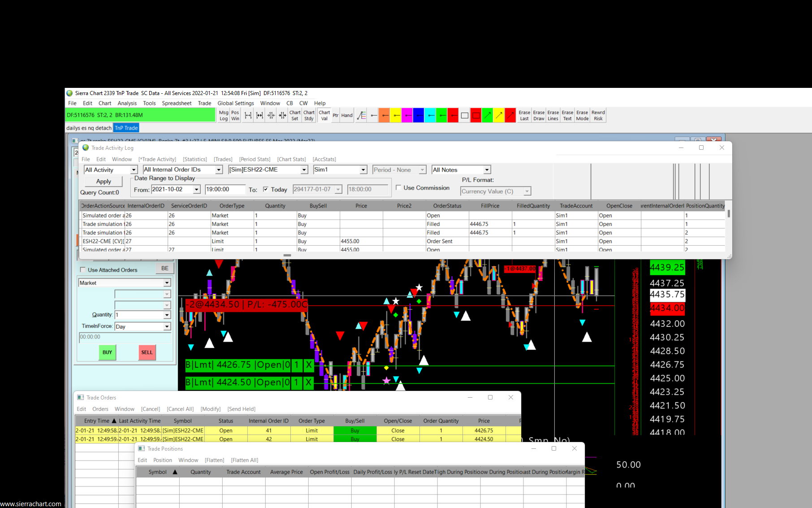Open the Pos Win toolbar button
The image size is (812, 508).
(235, 116)
